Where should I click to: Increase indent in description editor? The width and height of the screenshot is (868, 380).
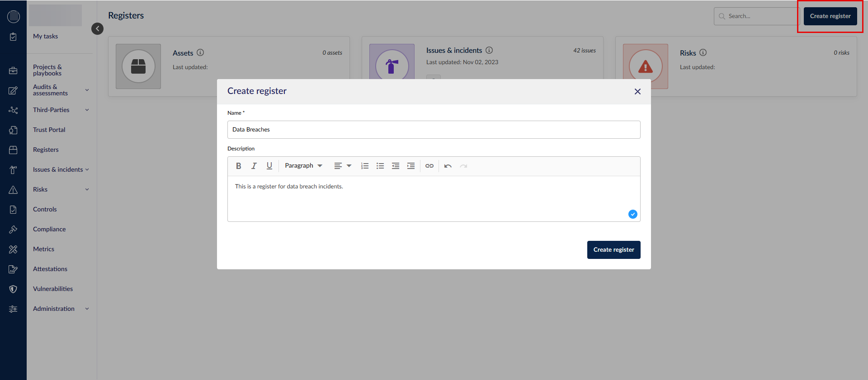point(411,166)
